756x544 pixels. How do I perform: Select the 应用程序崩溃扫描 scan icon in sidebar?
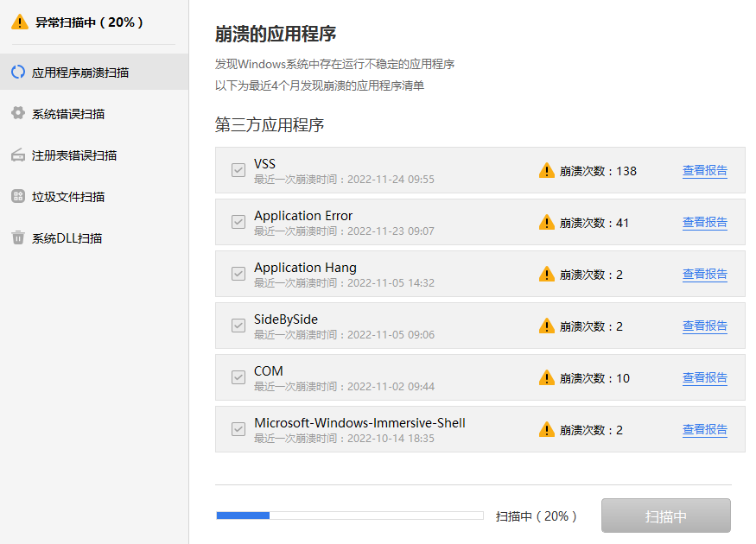(19, 73)
